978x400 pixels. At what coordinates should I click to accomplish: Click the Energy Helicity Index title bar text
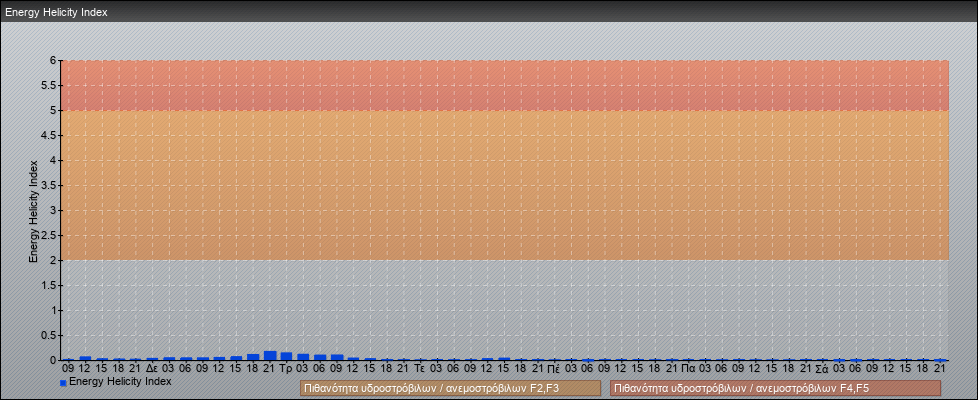tap(56, 13)
